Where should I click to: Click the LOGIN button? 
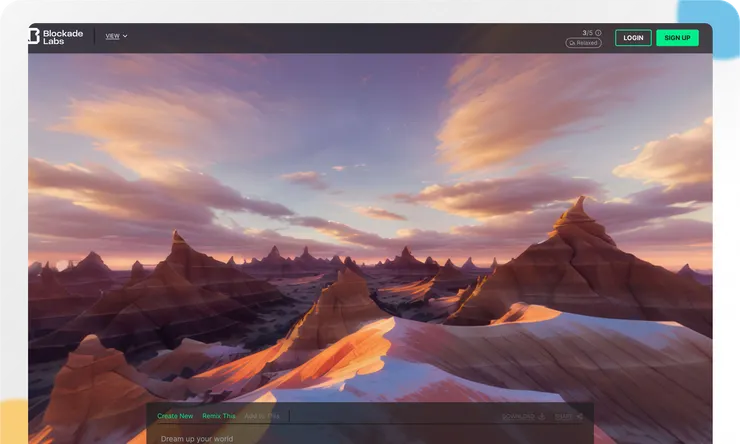click(633, 38)
